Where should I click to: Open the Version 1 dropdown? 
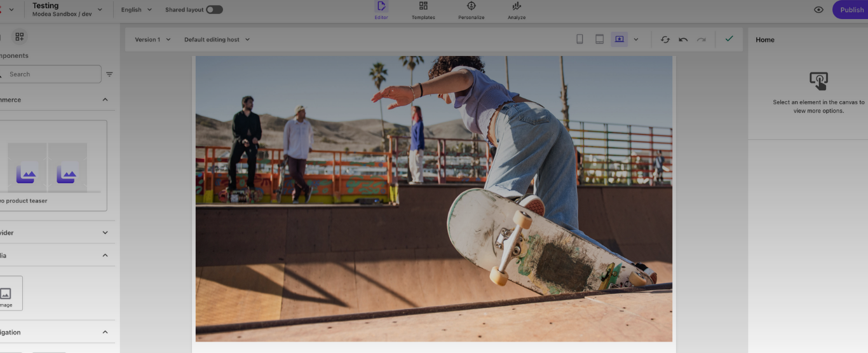coord(153,39)
